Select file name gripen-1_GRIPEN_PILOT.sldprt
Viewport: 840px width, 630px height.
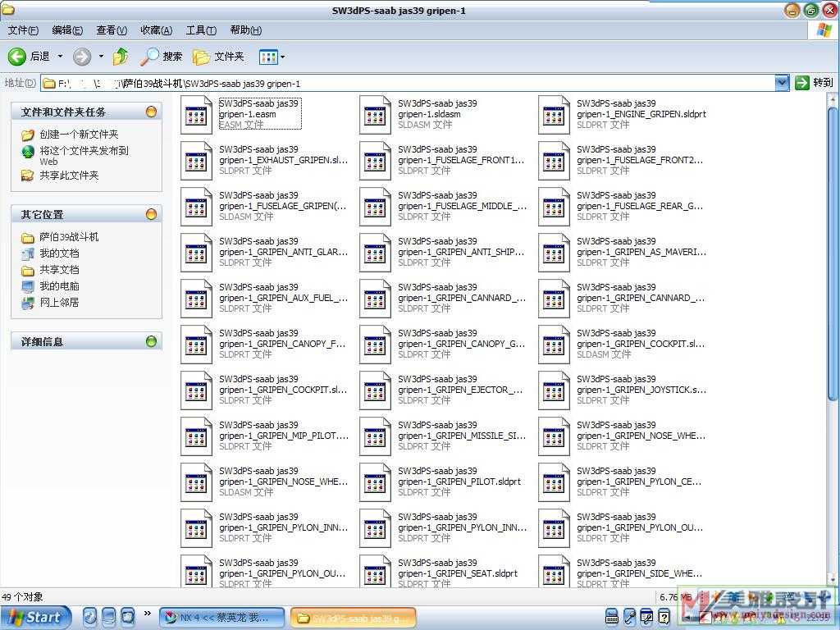(459, 477)
